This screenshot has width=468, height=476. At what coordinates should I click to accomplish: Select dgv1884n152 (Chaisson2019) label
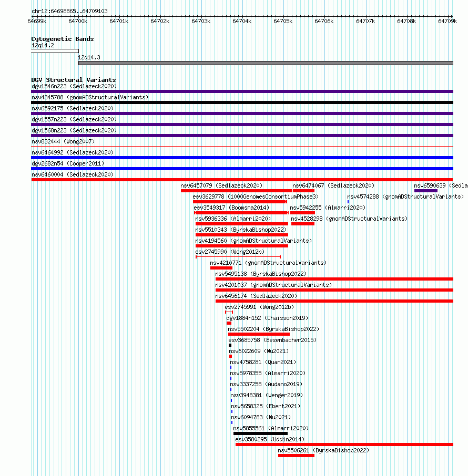[x=267, y=318]
